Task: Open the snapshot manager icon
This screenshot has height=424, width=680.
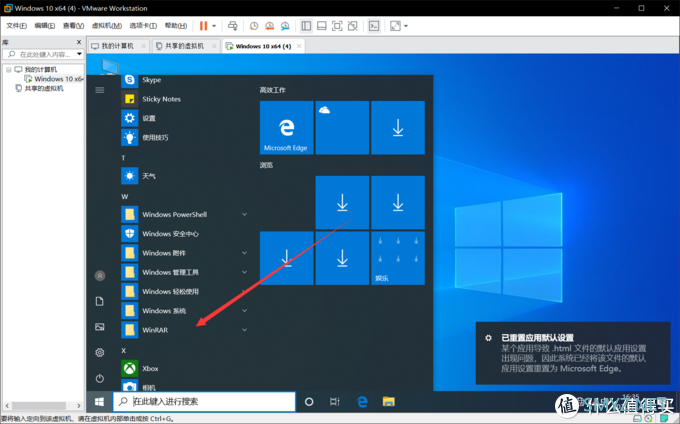Action: 285,26
